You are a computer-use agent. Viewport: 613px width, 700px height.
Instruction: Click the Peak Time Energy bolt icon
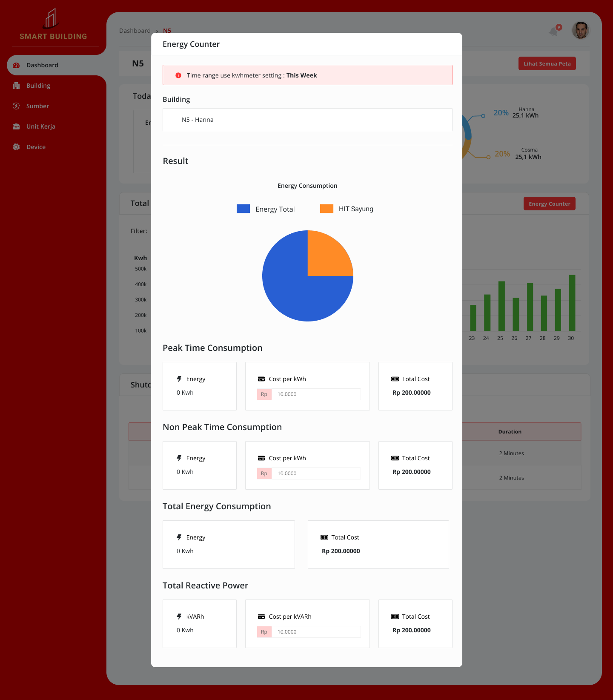[x=179, y=379]
